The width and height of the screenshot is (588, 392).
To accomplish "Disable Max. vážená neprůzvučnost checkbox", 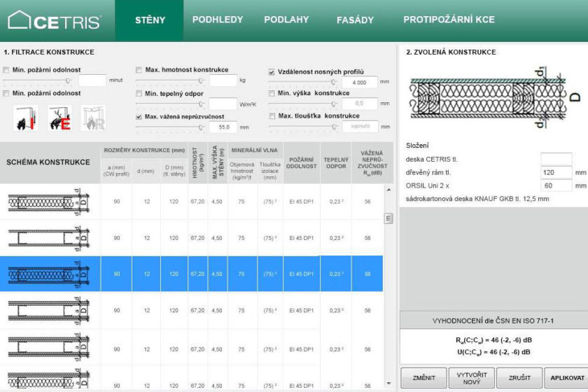I will pos(139,117).
